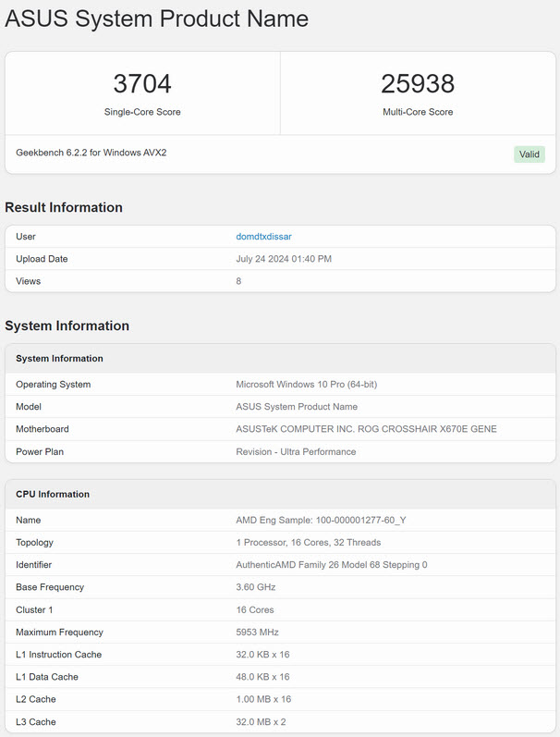Click the Result Information heading
The image size is (560, 737).
(64, 207)
